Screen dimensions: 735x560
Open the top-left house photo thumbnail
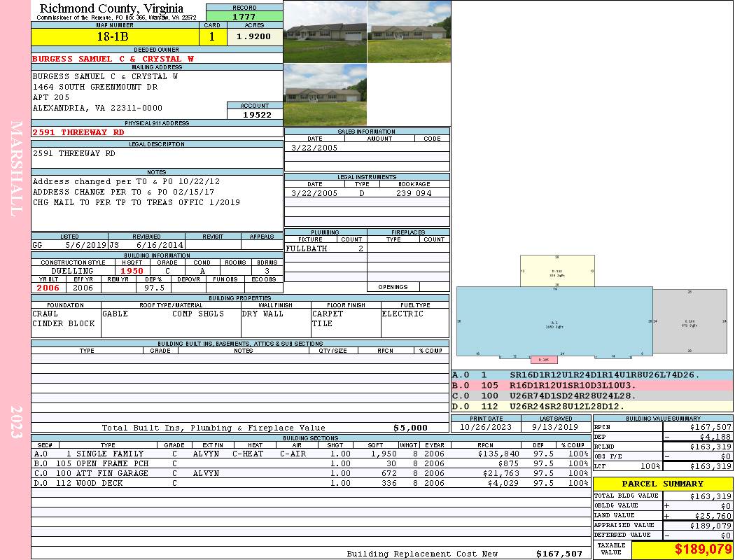pos(325,31)
